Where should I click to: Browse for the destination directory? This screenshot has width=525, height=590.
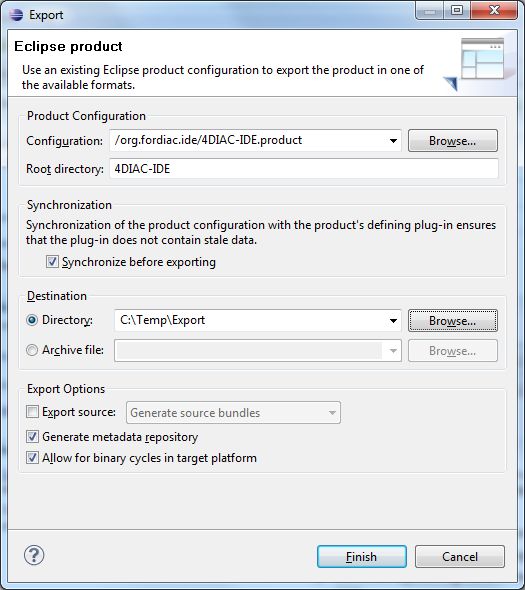453,321
